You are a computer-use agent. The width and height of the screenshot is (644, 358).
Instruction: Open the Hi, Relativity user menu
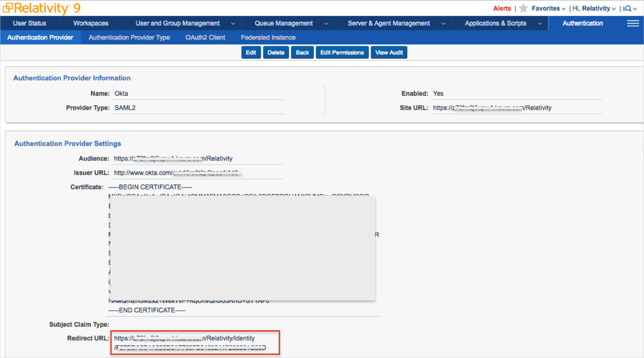coord(595,9)
